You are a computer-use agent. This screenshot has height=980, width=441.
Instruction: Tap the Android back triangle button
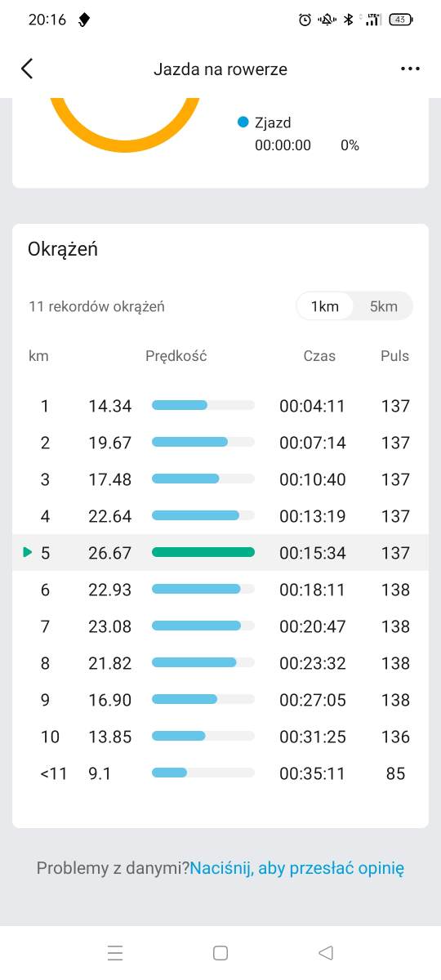pos(326,952)
